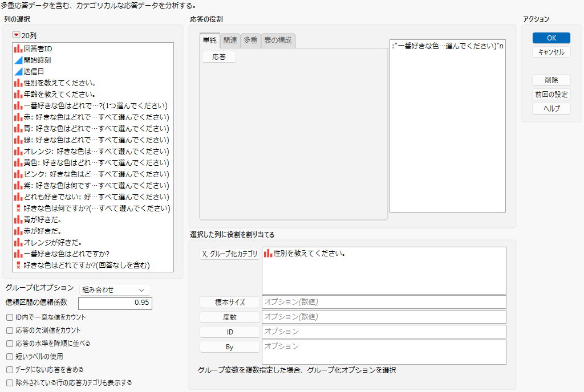Image resolution: width=584 pixels, height=392 pixels.
Task: Open the red triangle menu next to 20列
Action: (x=16, y=35)
